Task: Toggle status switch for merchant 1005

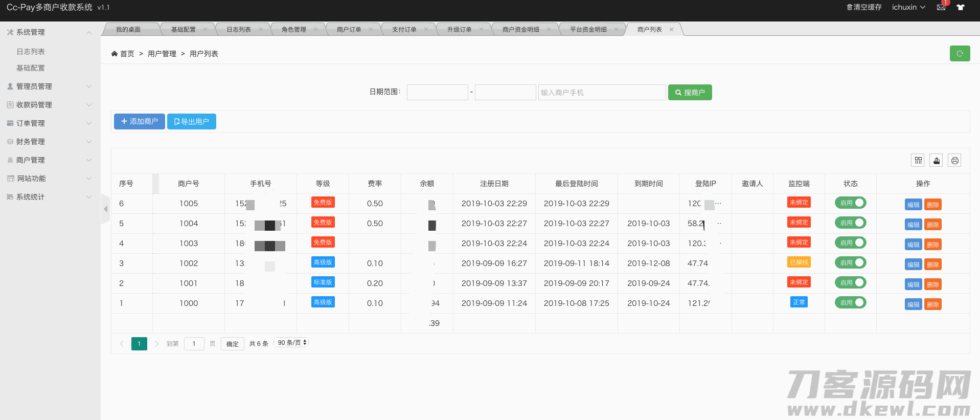Action: (851, 203)
